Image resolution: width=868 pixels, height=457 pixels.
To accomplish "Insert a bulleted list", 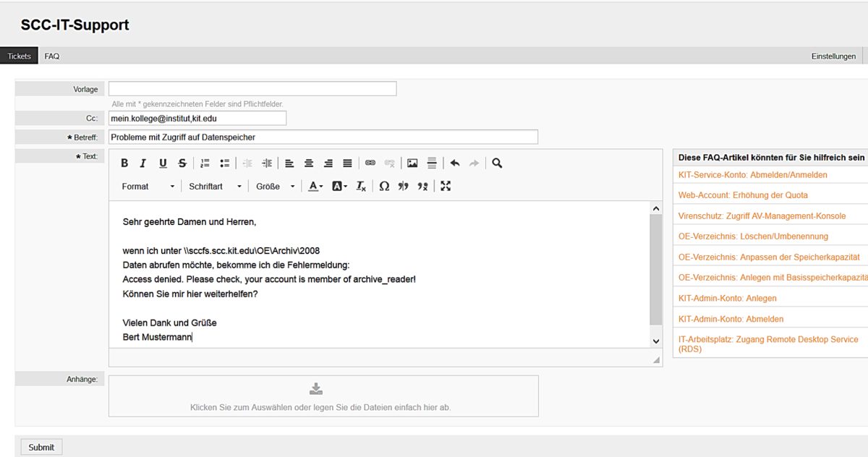I will (224, 163).
